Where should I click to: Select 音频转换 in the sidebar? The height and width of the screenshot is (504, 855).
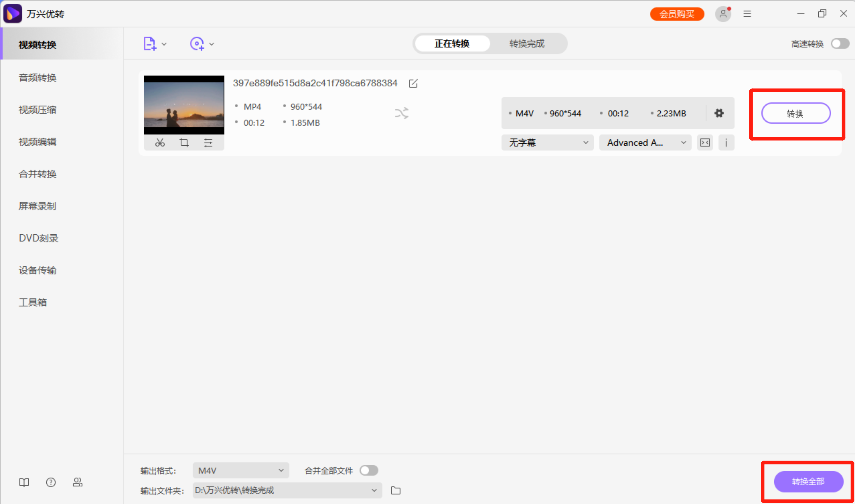[x=37, y=78]
